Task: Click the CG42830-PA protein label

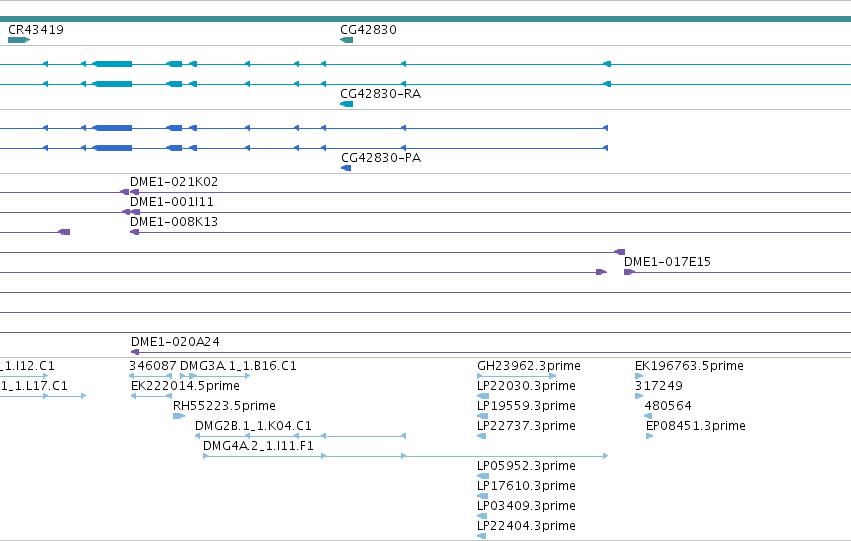Action: 381,158
